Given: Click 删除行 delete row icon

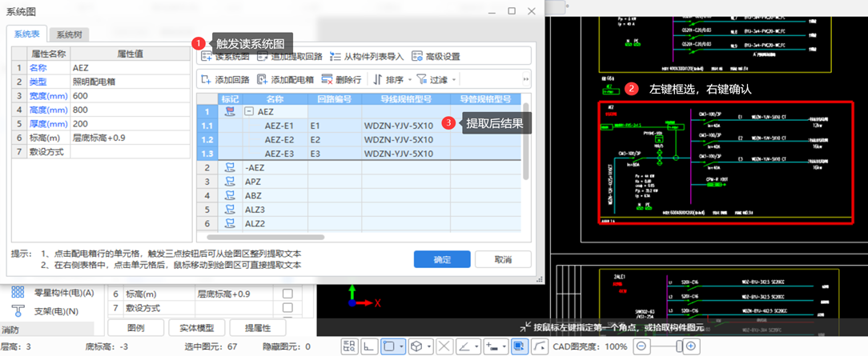Looking at the screenshot, I should [327, 80].
